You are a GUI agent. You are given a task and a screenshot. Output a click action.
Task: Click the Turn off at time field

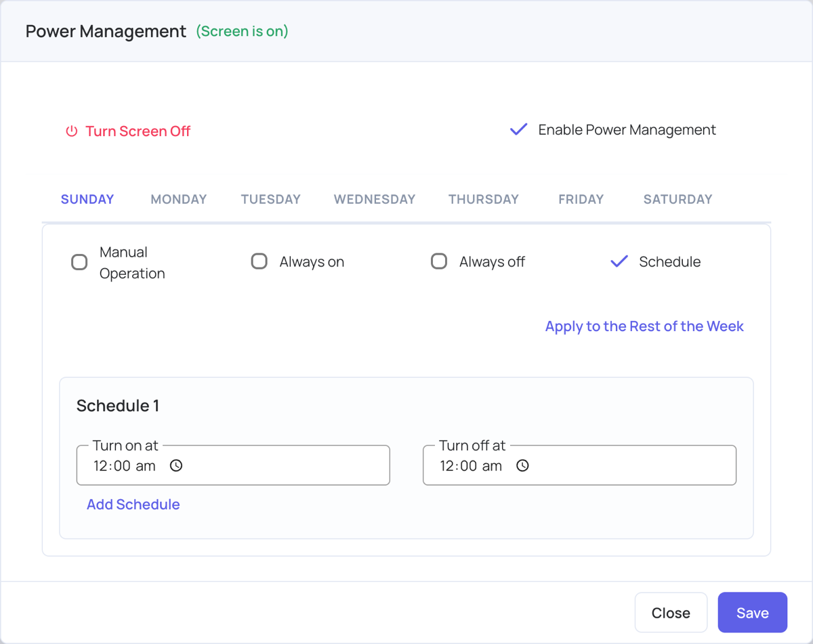(579, 465)
